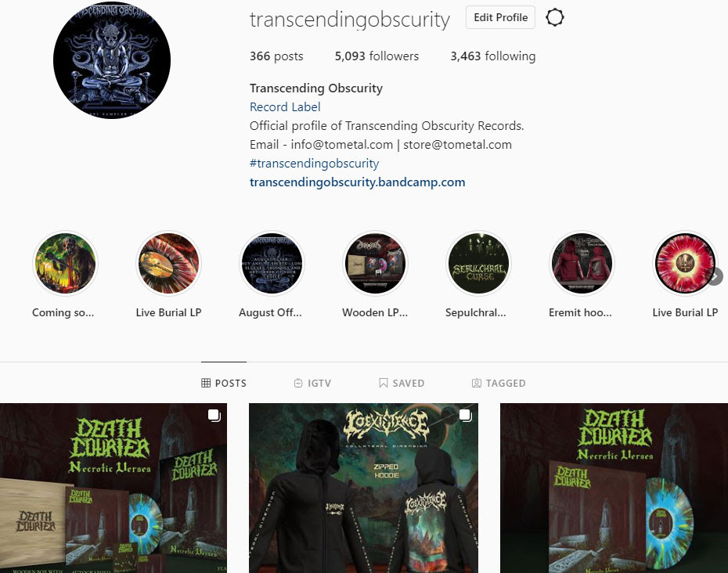The height and width of the screenshot is (573, 728).
Task: Select the POSTS tab
Action: 224,383
